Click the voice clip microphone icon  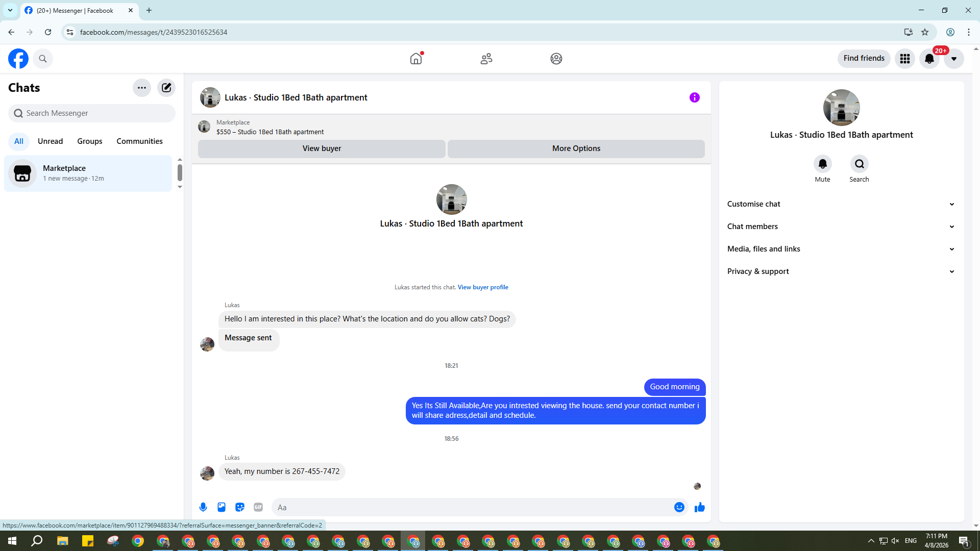pos(203,507)
